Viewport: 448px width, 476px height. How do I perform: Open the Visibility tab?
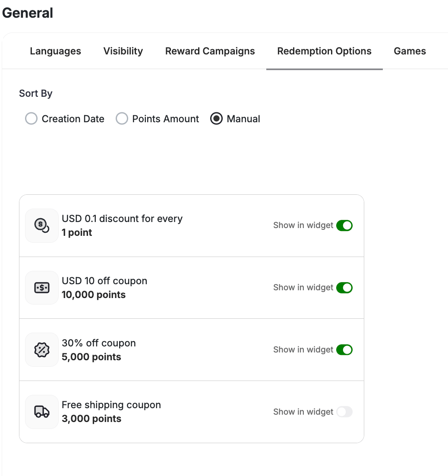click(123, 51)
